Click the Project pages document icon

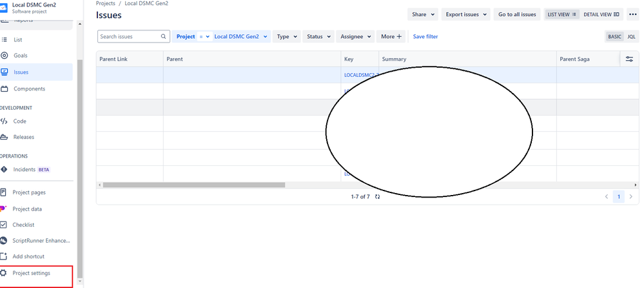[4, 192]
